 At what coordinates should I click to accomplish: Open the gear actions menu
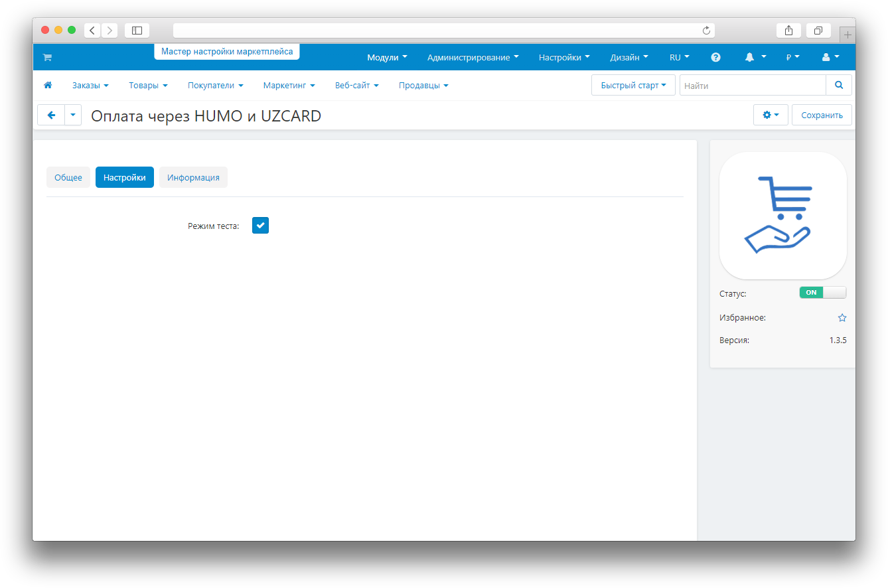pos(771,115)
